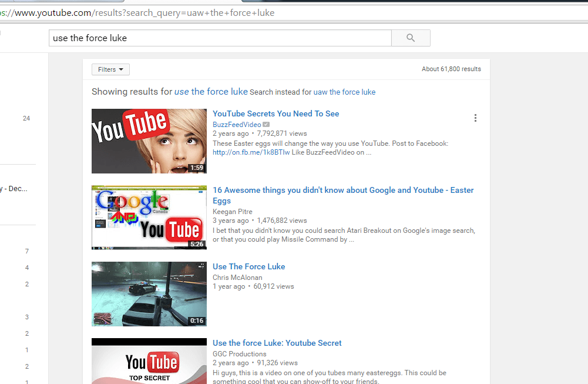Click the sidebar count '24'
The image size is (588, 384).
tap(26, 118)
